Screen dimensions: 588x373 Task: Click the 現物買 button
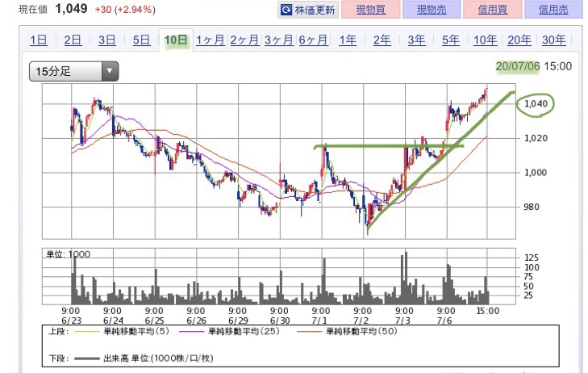pyautogui.click(x=370, y=10)
